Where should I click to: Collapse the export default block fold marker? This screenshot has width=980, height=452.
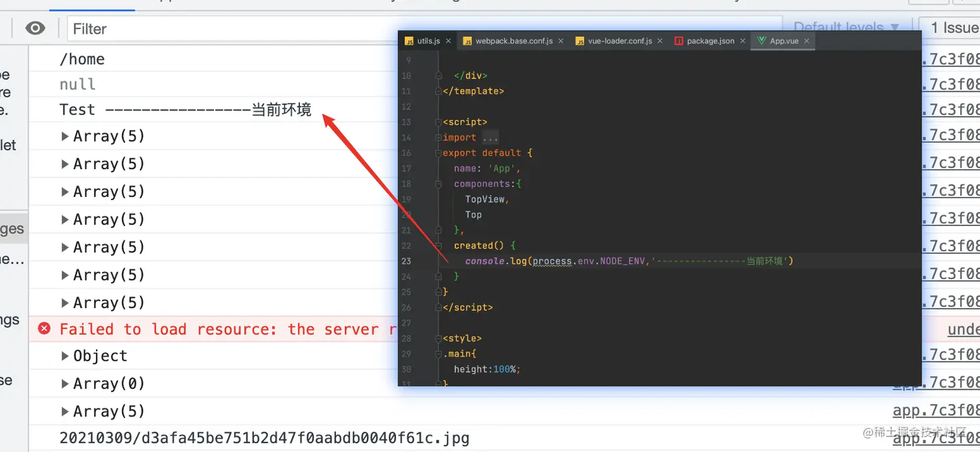[438, 153]
